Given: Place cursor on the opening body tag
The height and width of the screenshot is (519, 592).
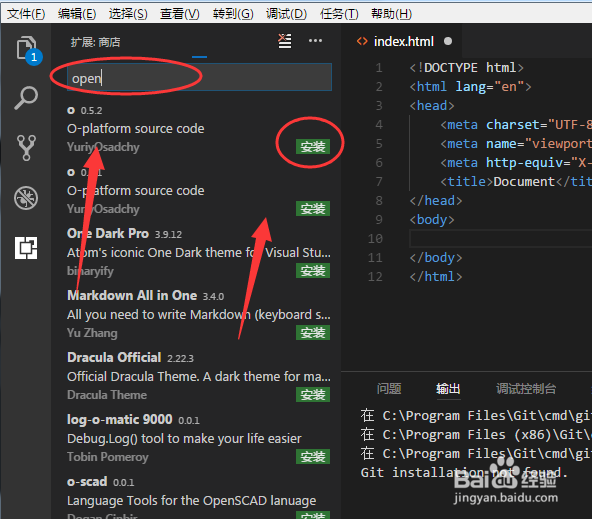Looking at the screenshot, I should (432, 220).
